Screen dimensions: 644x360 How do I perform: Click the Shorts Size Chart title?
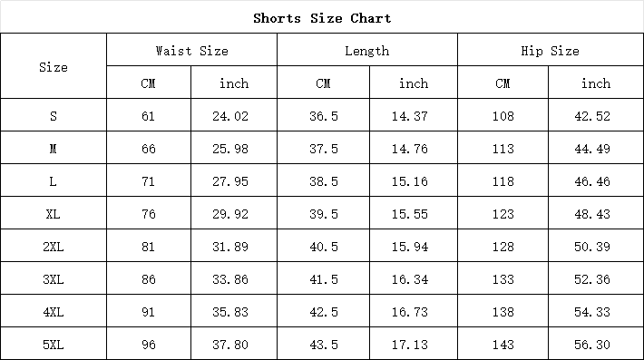click(x=322, y=18)
